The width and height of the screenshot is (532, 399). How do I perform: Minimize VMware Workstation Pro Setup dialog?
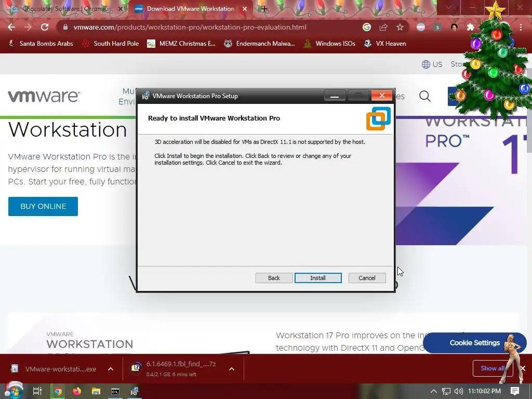click(x=335, y=96)
